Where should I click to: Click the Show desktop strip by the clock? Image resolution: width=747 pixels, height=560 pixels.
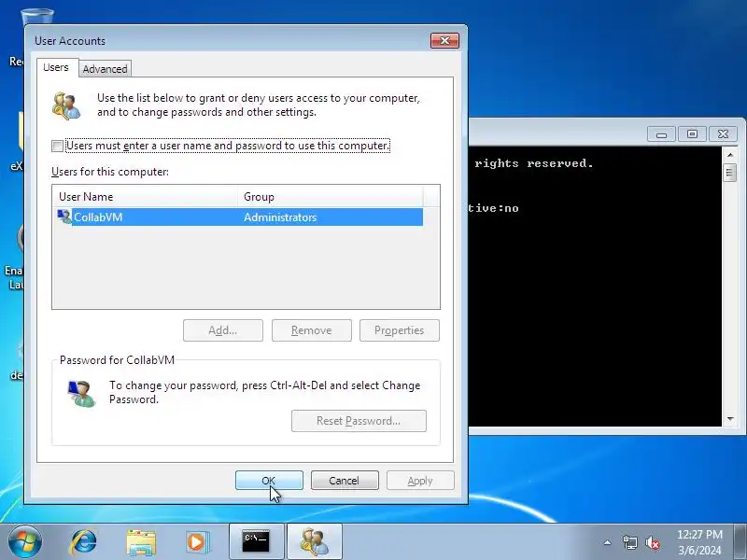click(x=740, y=541)
